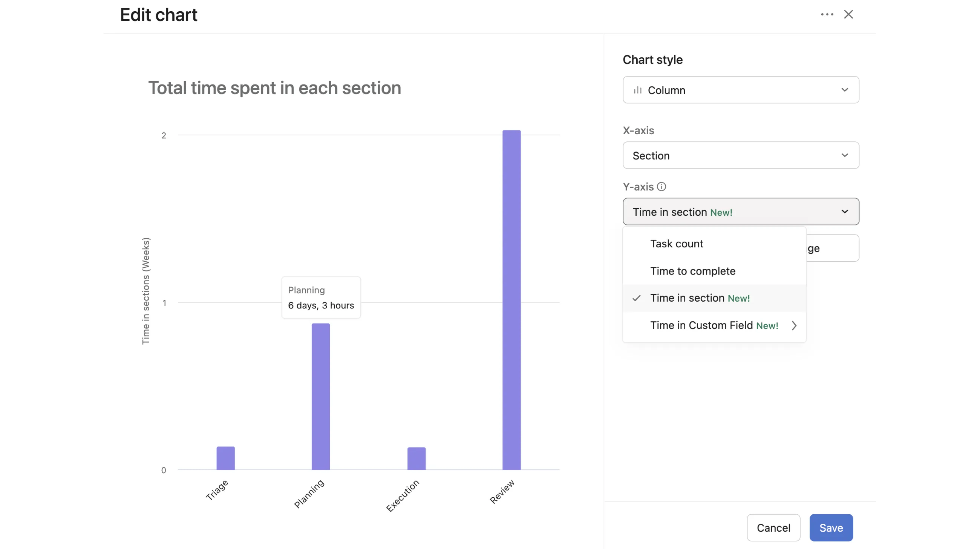Open the X-axis Section dropdown

point(740,155)
